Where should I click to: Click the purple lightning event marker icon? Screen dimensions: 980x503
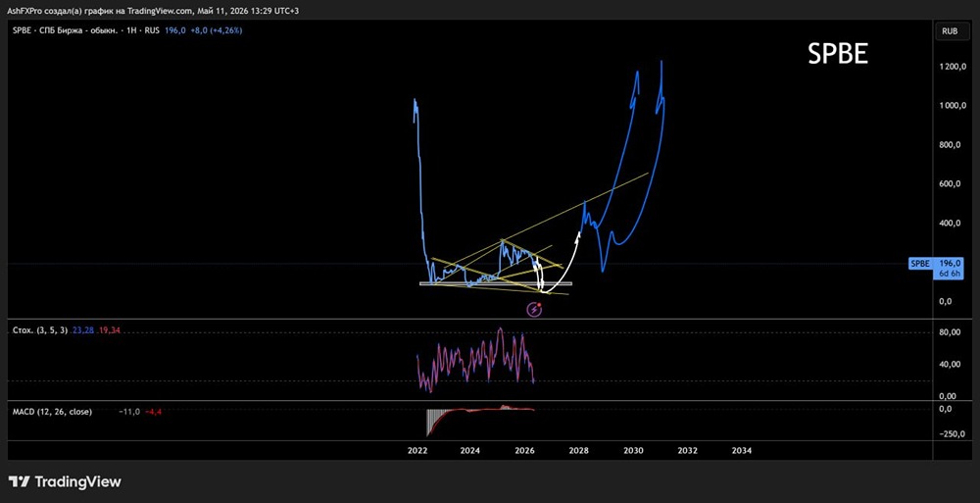click(x=534, y=309)
